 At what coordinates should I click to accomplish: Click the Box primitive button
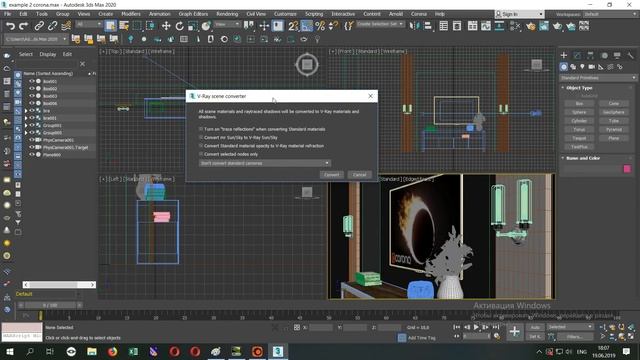pos(579,103)
